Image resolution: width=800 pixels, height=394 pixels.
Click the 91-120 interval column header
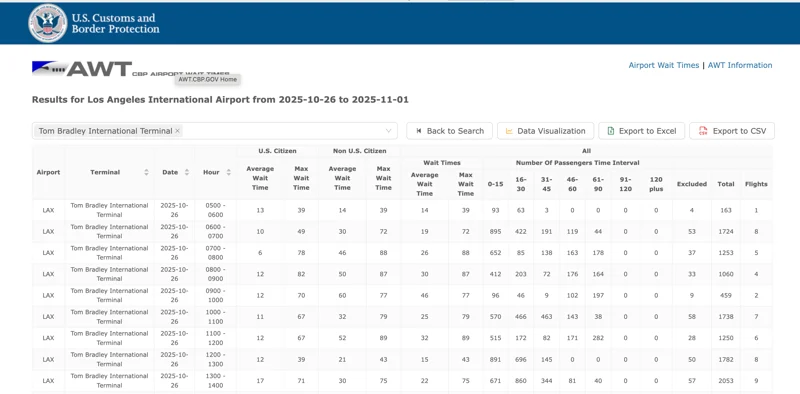tap(626, 184)
